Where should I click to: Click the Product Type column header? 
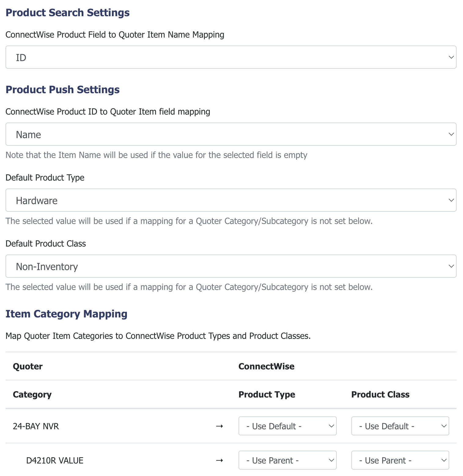click(267, 394)
